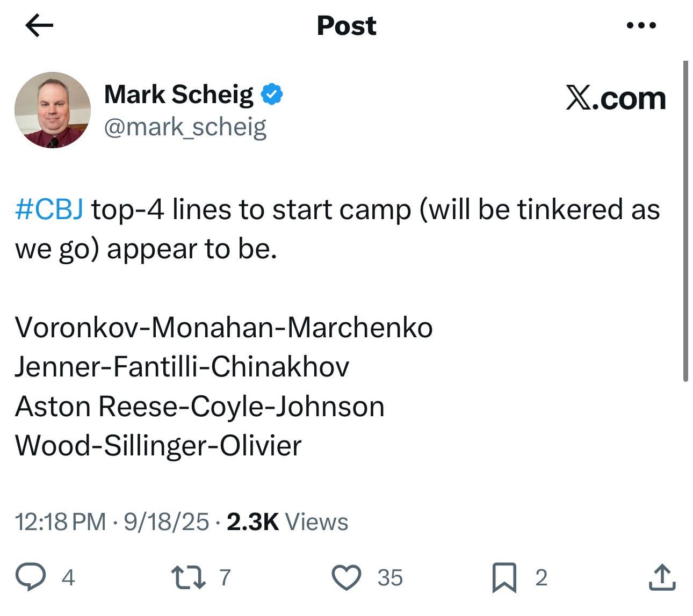Open the #CBJ hashtag link
693x616 pixels.
49,209
